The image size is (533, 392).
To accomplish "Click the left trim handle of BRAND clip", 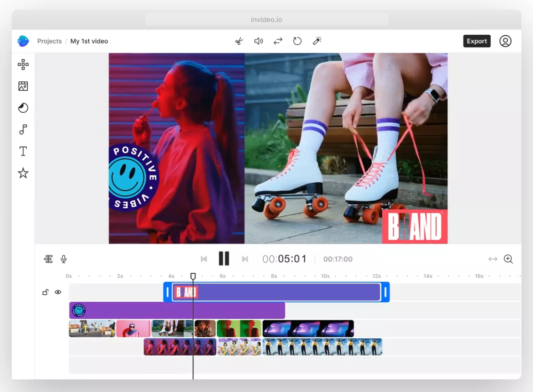I will pyautogui.click(x=167, y=292).
